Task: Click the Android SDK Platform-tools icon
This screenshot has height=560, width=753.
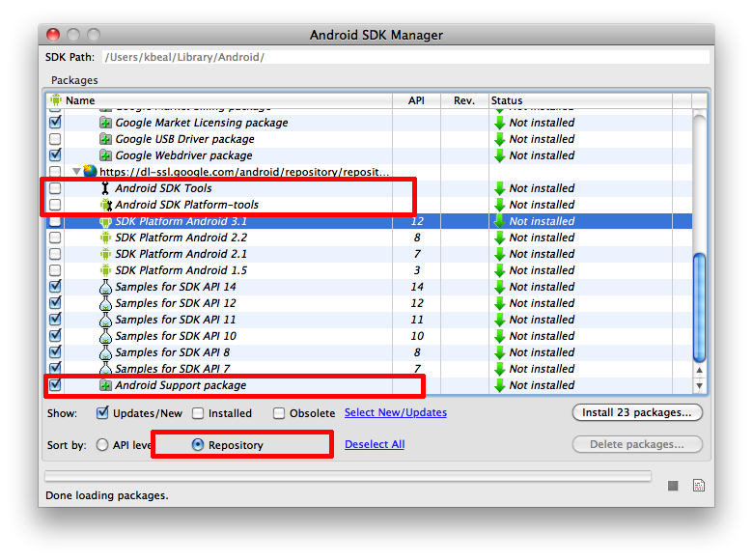Action: tap(105, 205)
